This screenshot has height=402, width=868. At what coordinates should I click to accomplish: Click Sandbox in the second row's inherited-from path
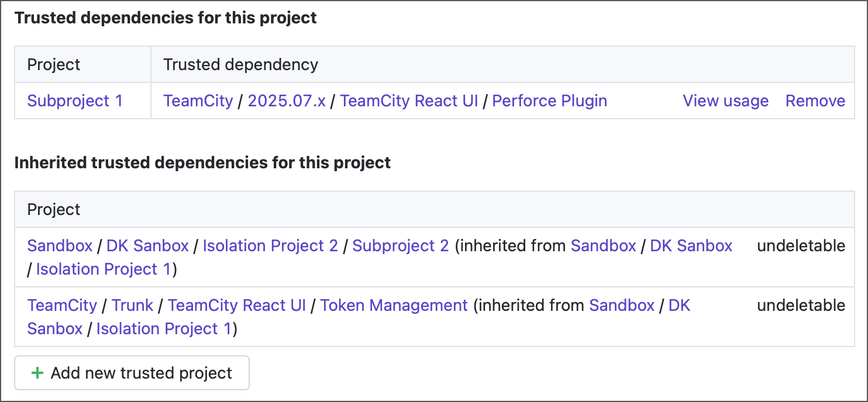622,305
